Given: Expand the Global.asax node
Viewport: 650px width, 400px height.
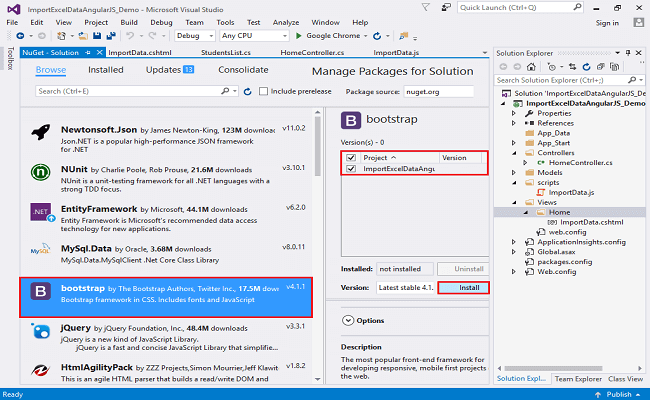Looking at the screenshot, I should tap(514, 252).
